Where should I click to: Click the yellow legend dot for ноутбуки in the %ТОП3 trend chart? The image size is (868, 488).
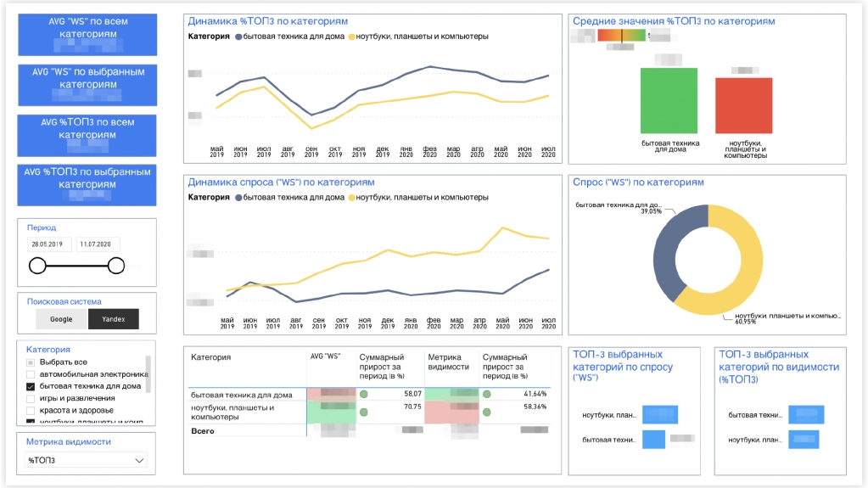pos(351,36)
